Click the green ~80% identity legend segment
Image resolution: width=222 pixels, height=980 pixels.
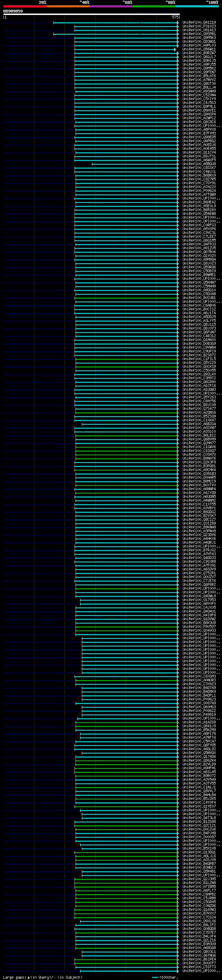coord(154,6)
